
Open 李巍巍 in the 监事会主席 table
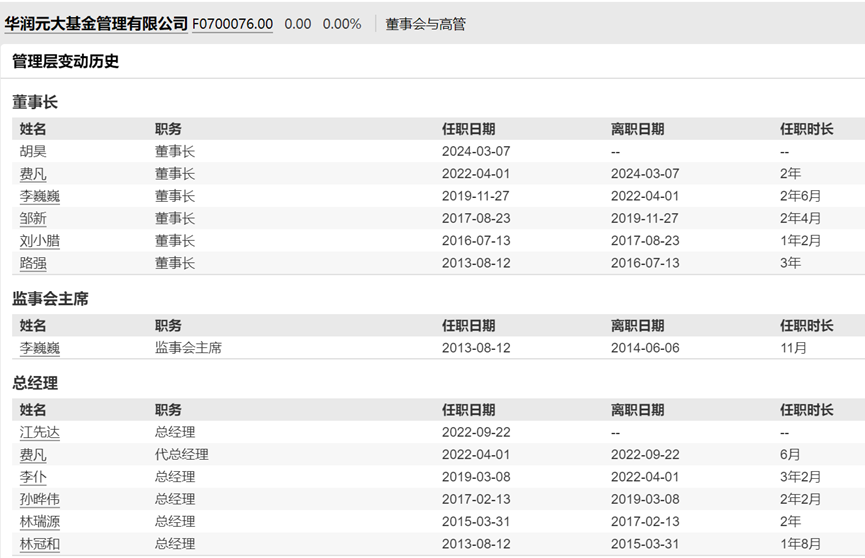pos(40,348)
